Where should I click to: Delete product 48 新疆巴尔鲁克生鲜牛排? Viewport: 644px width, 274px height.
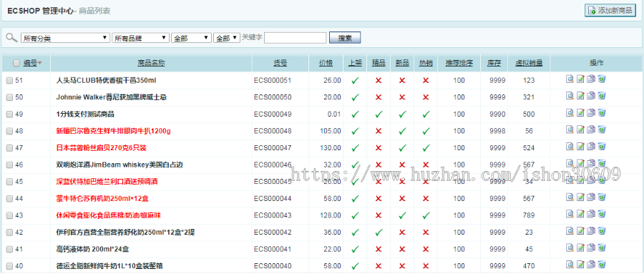click(602, 129)
